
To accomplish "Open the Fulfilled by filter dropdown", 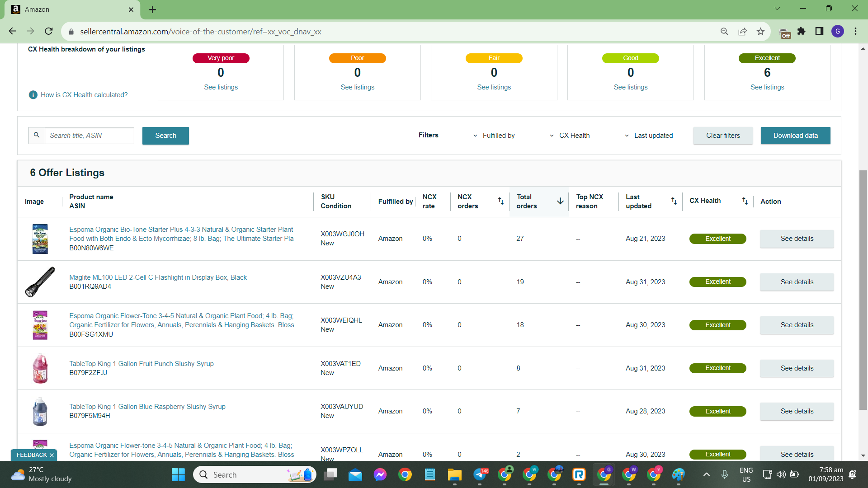I will tap(494, 136).
